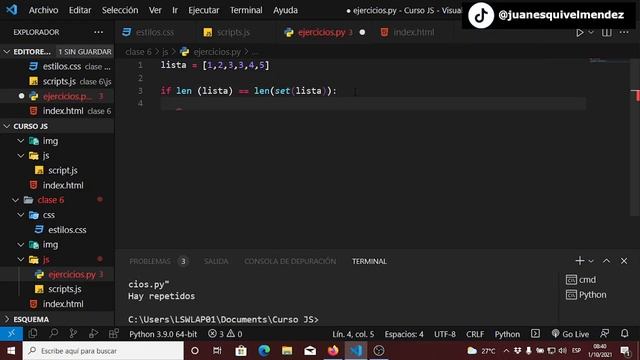Open run options dropdown next to play

tap(591, 32)
